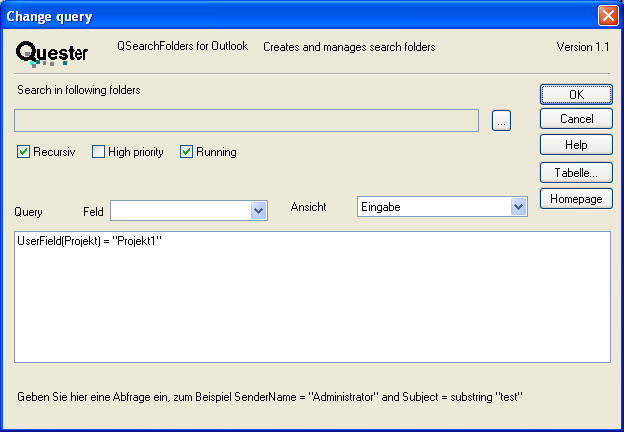Viewport: 624px width, 432px height.
Task: Focus the search folders path field
Action: (246, 120)
